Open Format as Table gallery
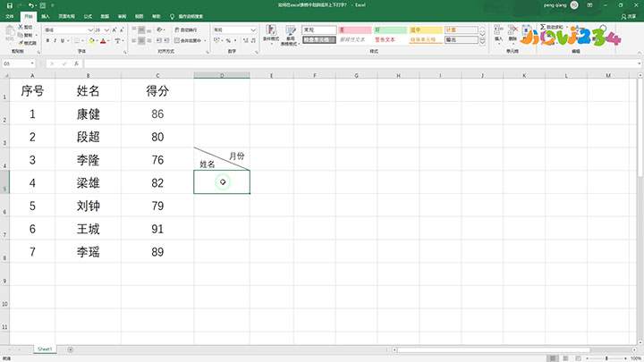This screenshot has width=644, height=362. tap(291, 35)
